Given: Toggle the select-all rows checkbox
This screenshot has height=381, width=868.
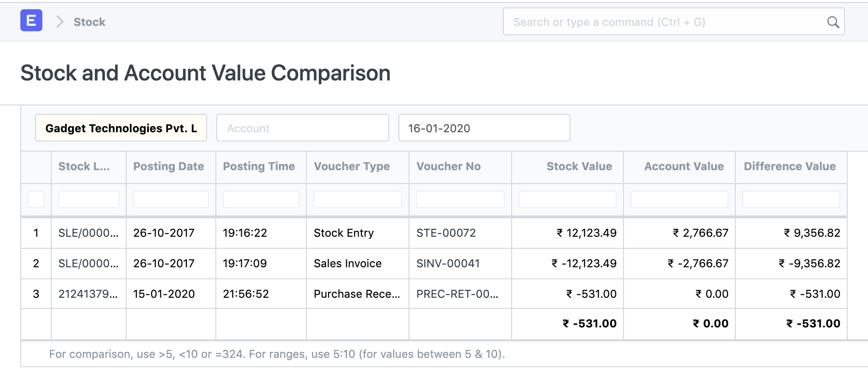Looking at the screenshot, I should click(x=36, y=199).
